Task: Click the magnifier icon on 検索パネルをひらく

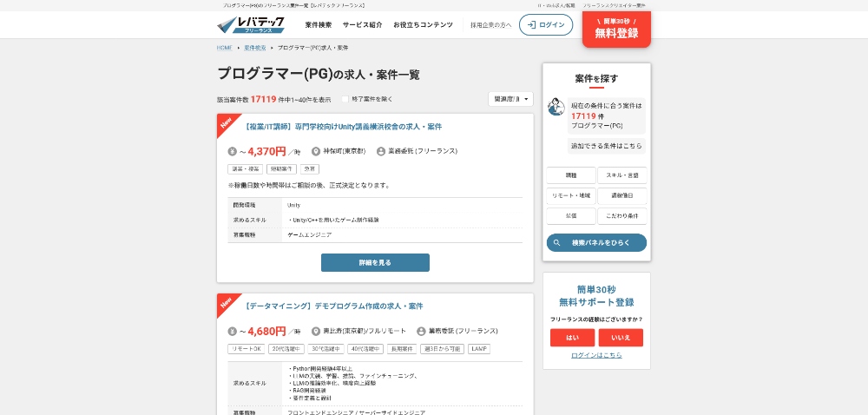Action: click(557, 243)
